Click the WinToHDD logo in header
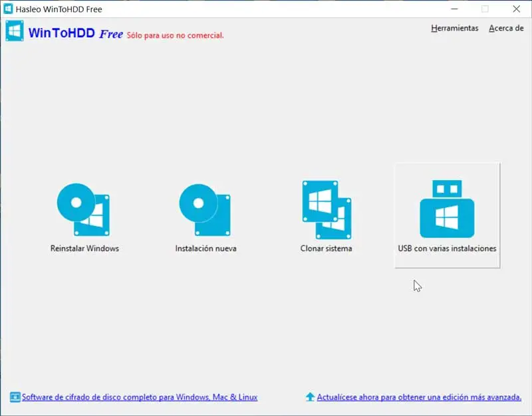This screenshot has width=532, height=416. pos(15,31)
